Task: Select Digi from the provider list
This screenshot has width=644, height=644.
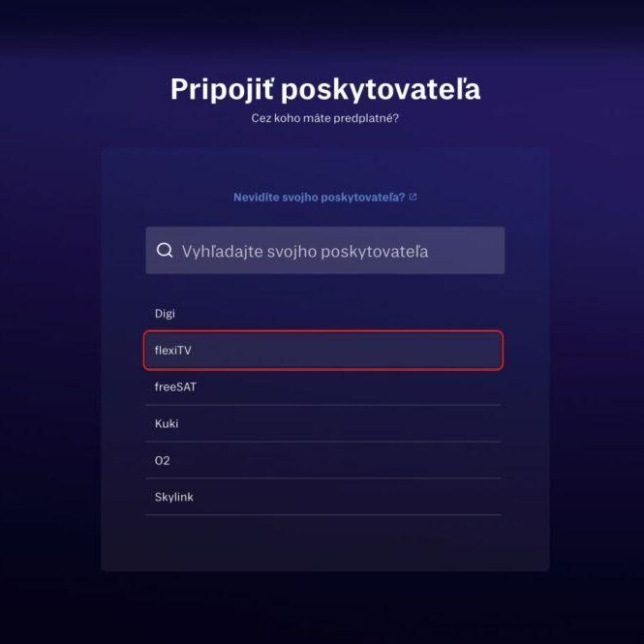Action: click(x=322, y=314)
